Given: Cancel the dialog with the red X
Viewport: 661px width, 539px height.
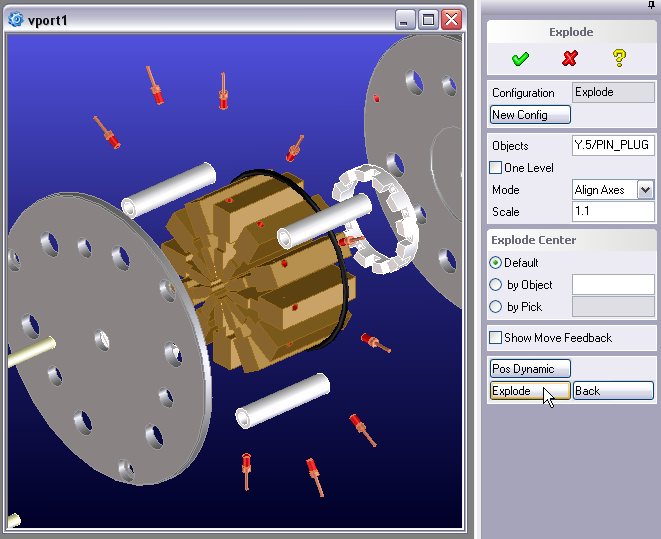Looking at the screenshot, I should (570, 59).
